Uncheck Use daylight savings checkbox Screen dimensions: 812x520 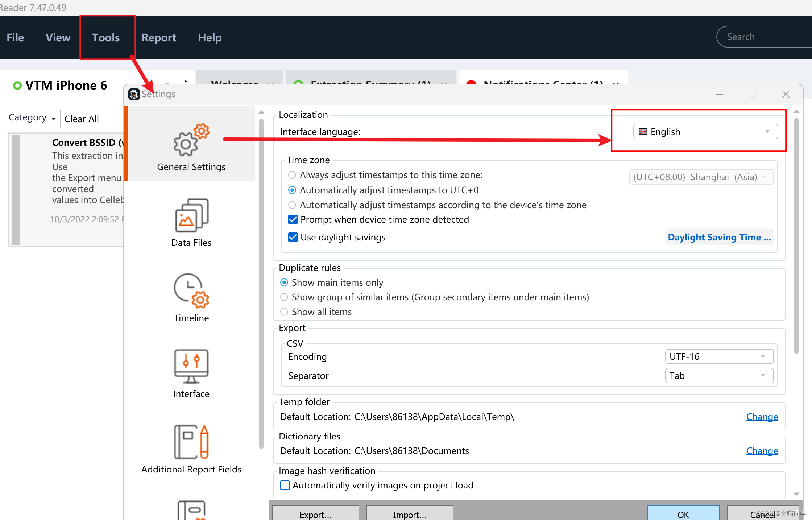(x=293, y=237)
